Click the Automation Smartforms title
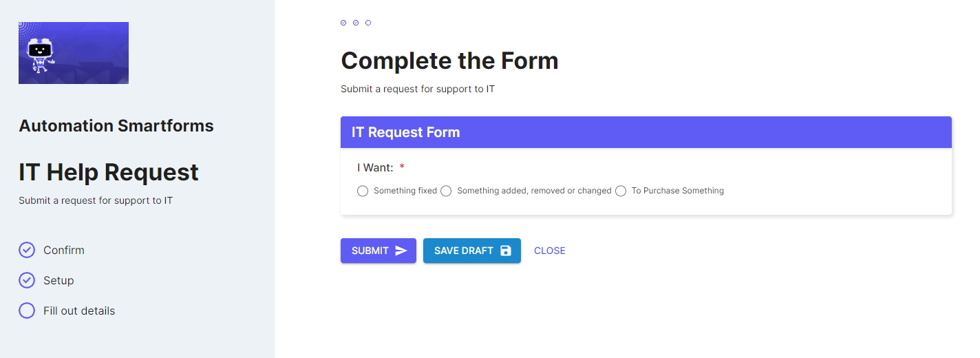This screenshot has width=980, height=358. (116, 126)
